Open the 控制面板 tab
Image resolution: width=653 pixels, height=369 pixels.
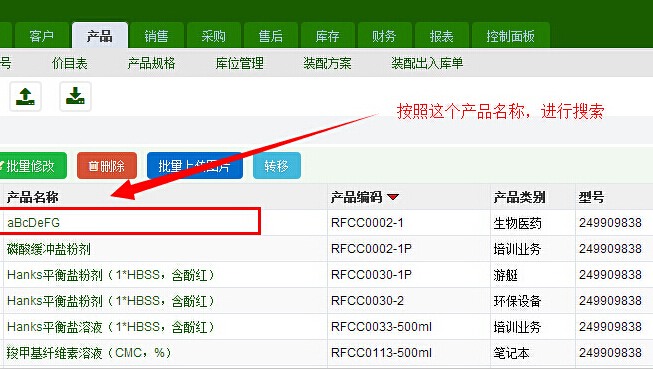[511, 36]
